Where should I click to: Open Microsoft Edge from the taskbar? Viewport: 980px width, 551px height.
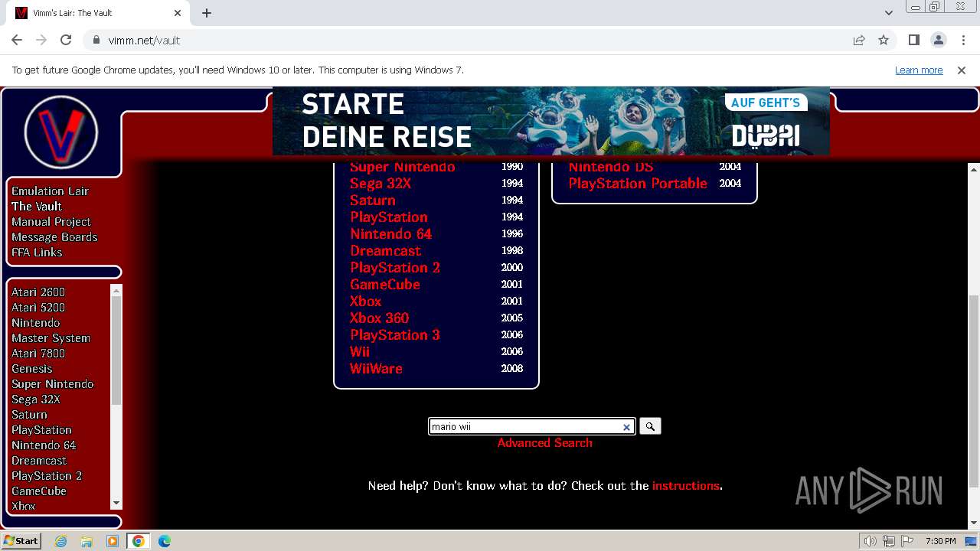click(x=165, y=541)
